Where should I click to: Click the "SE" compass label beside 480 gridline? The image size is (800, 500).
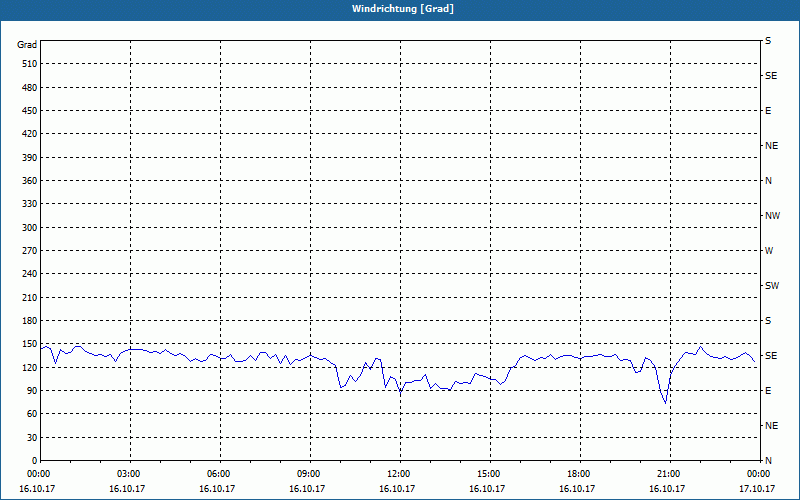point(771,76)
